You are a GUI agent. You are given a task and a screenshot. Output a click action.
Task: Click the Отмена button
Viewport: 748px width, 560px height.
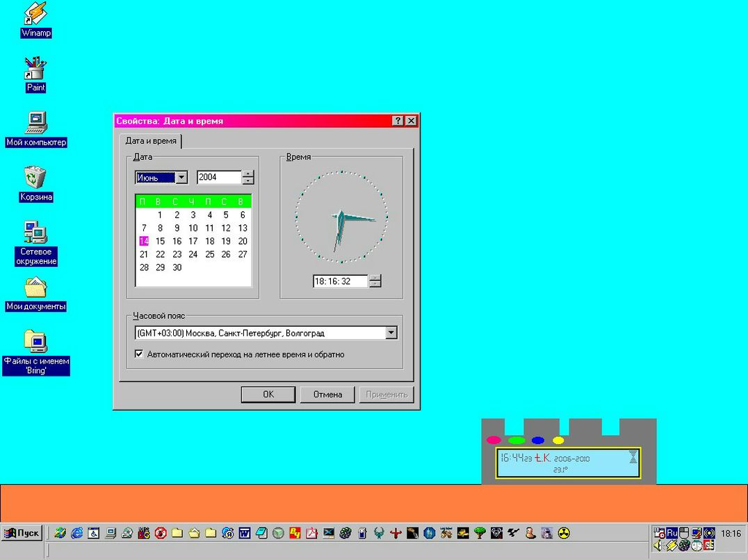327,395
